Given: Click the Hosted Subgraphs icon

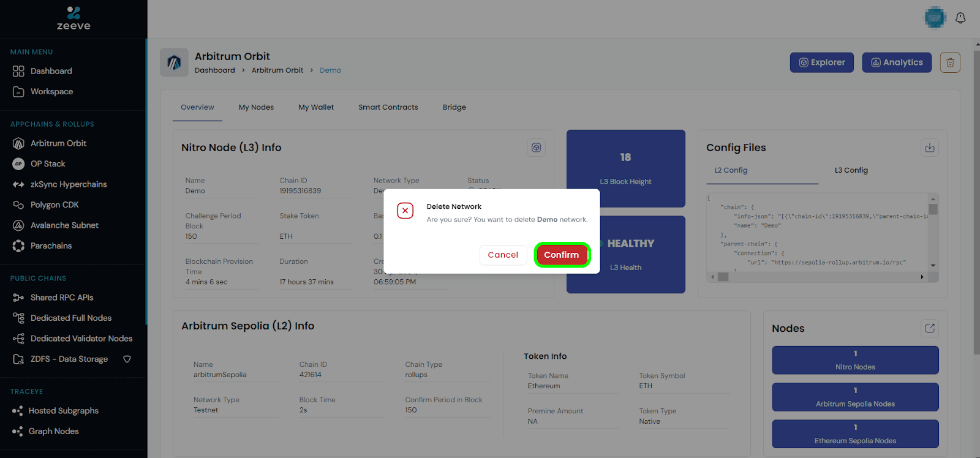Looking at the screenshot, I should point(17,411).
